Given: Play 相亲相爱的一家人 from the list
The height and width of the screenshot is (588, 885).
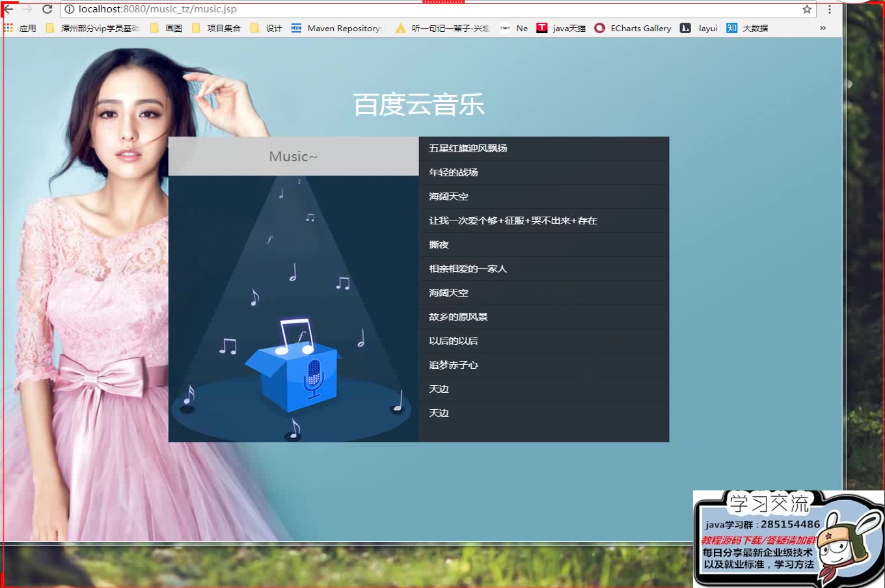Looking at the screenshot, I should [544, 269].
